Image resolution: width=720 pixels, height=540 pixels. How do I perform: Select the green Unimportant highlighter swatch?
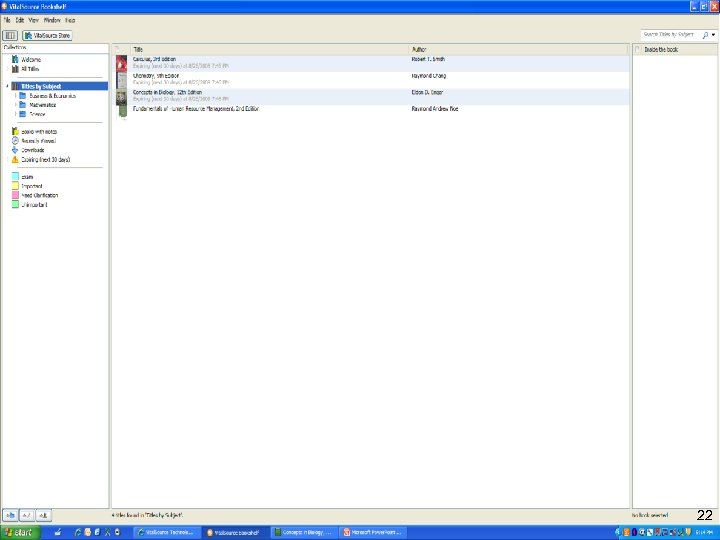pyautogui.click(x=15, y=204)
